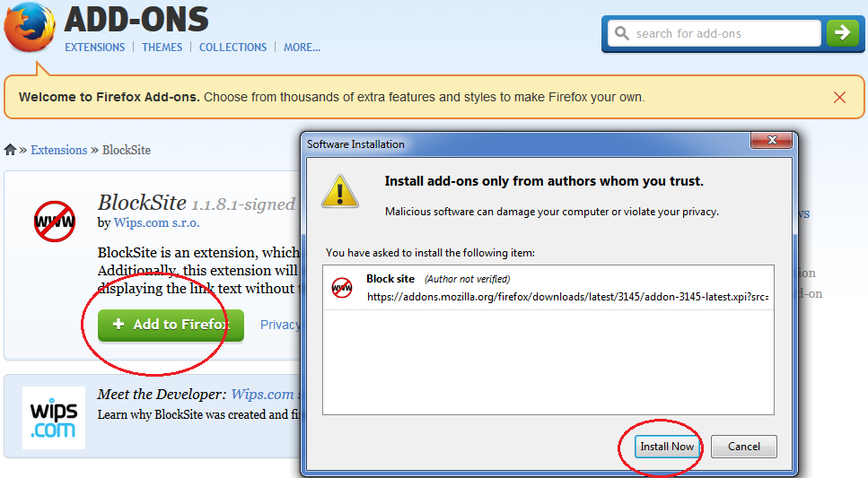Select Block site icon in install list
868x478 pixels.
[x=342, y=288]
